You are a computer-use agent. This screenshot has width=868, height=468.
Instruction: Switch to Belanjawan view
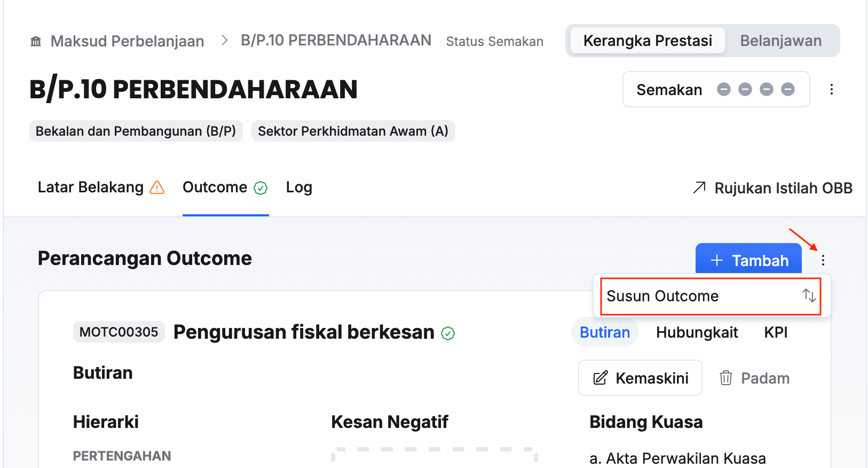(780, 41)
